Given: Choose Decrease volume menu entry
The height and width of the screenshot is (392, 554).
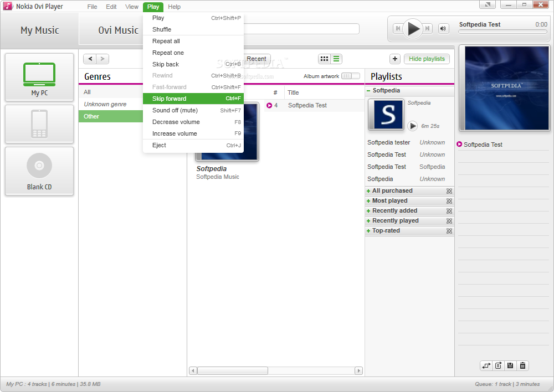Looking at the screenshot, I should click(193, 122).
